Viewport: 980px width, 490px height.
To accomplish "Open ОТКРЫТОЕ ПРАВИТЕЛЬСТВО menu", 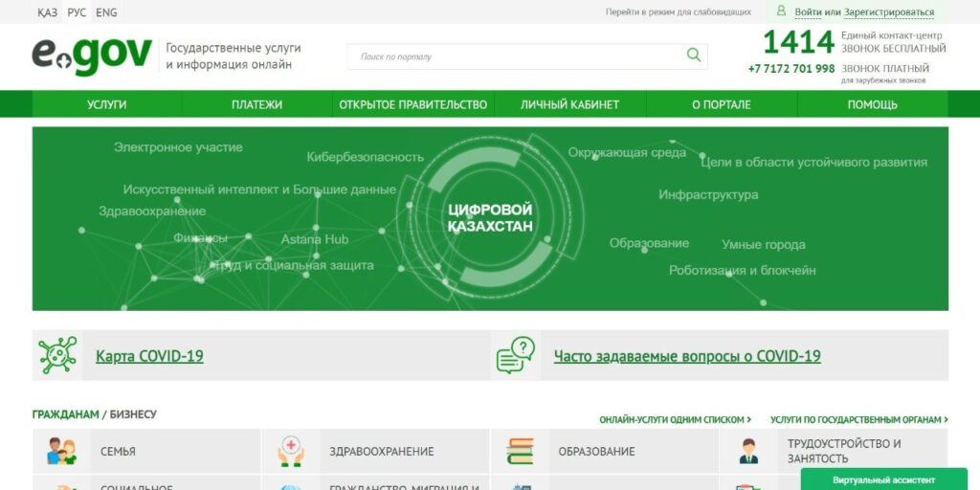I will click(x=413, y=104).
